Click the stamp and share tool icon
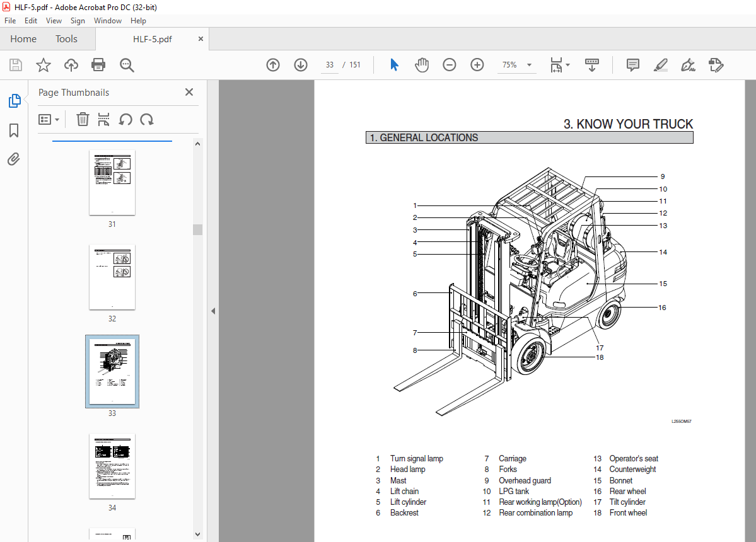Screen dimensions: 756x542 tap(716, 64)
